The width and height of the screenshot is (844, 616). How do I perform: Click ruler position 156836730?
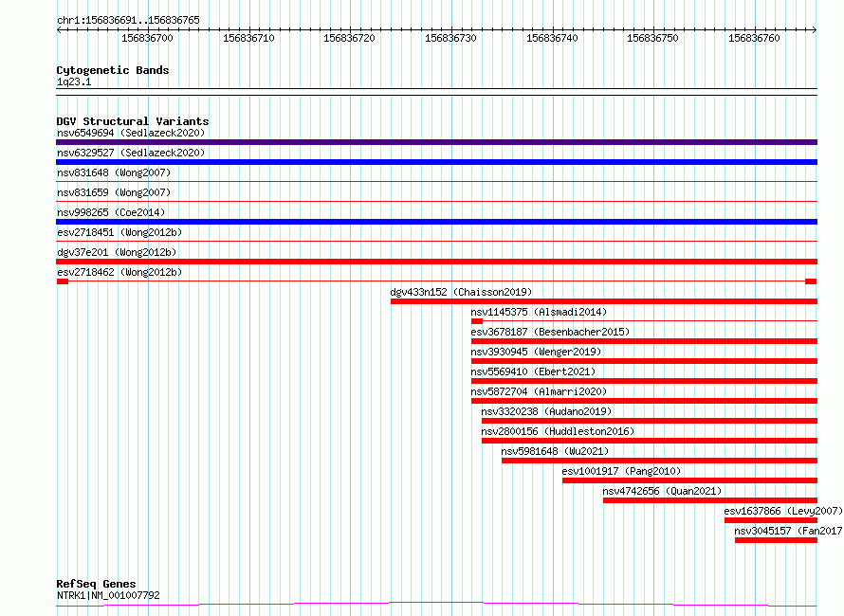[450, 38]
